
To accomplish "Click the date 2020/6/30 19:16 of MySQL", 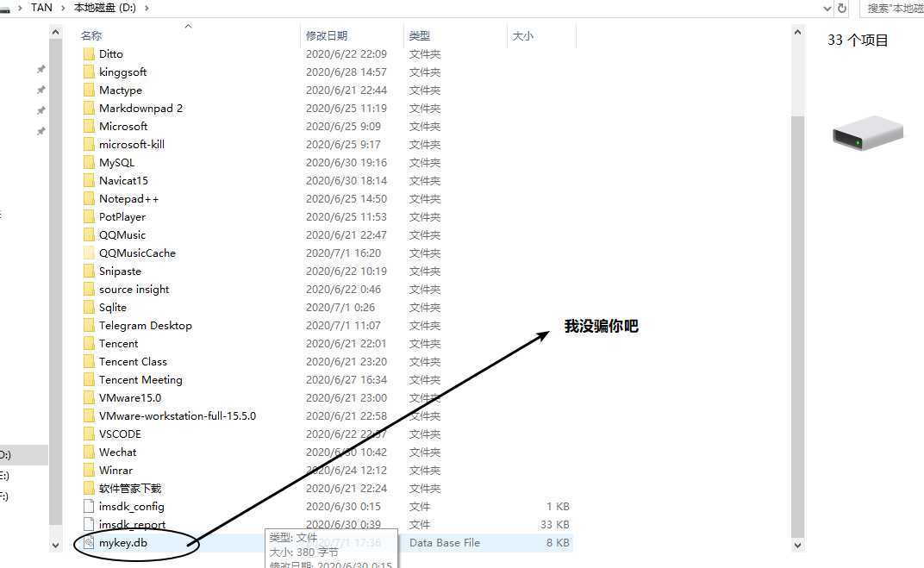I will [x=346, y=163].
